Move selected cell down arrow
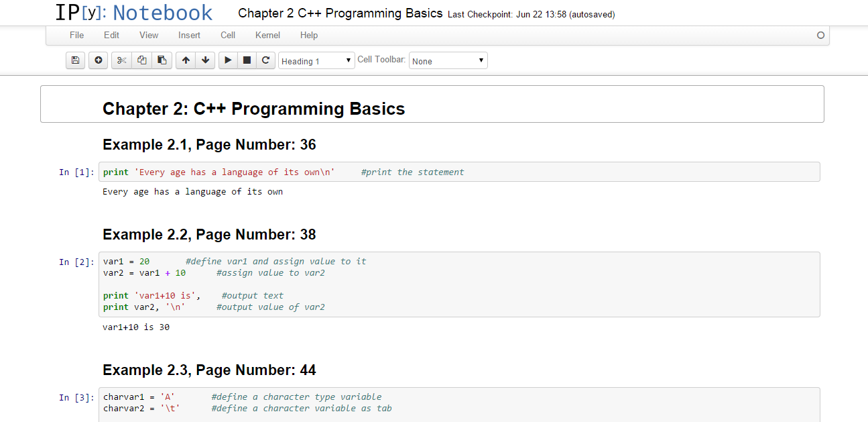 click(205, 60)
